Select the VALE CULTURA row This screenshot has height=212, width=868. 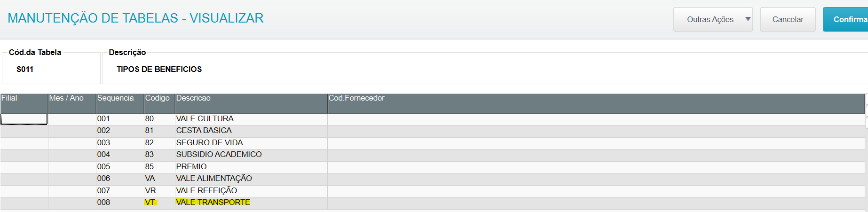tap(205, 119)
